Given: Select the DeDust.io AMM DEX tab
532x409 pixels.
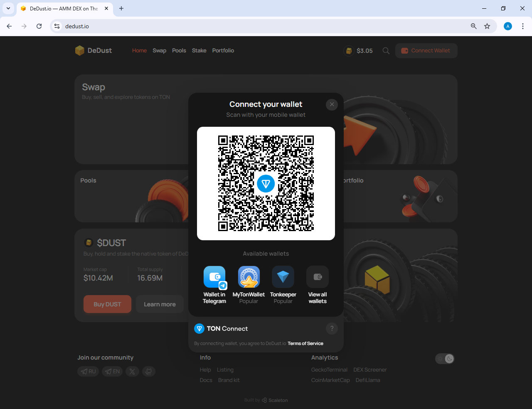Looking at the screenshot, I should [x=64, y=8].
